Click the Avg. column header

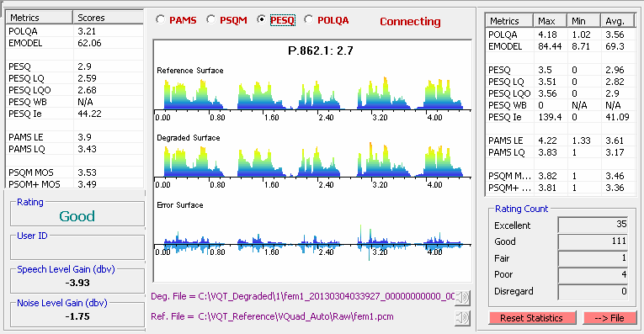pyautogui.click(x=618, y=21)
